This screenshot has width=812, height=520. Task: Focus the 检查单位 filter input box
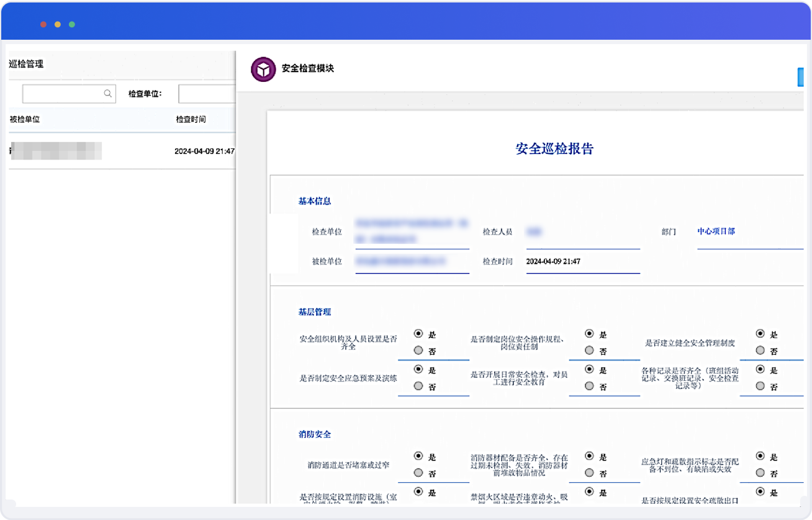coord(207,94)
